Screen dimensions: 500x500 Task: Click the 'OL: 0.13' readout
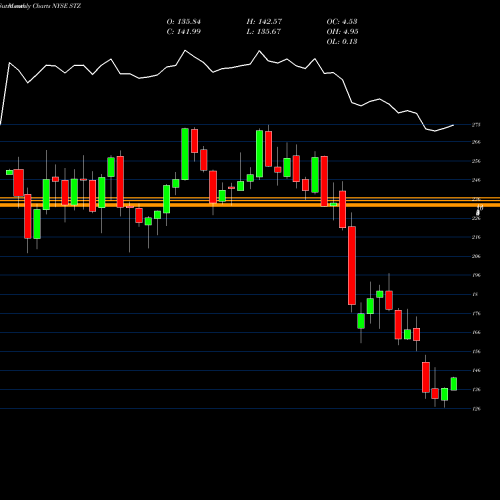(x=342, y=42)
